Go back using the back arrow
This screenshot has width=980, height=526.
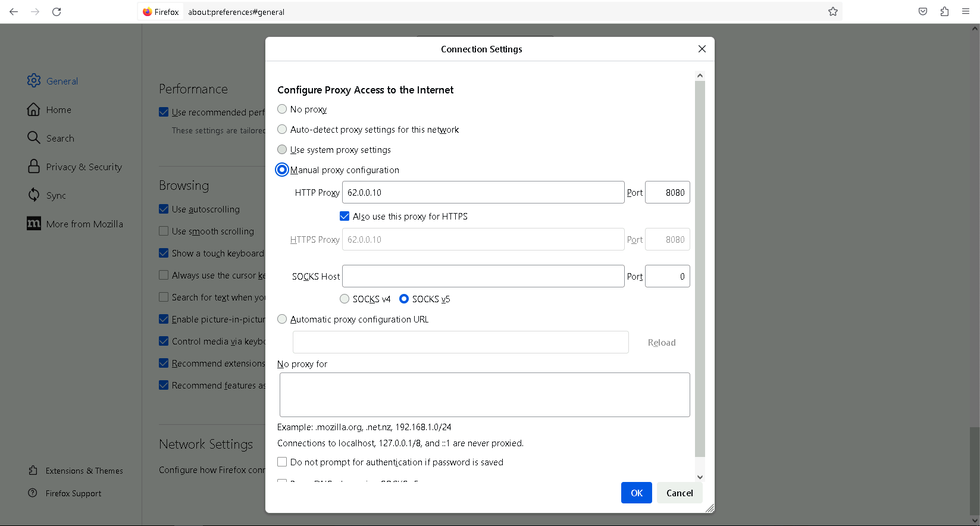click(x=14, y=12)
